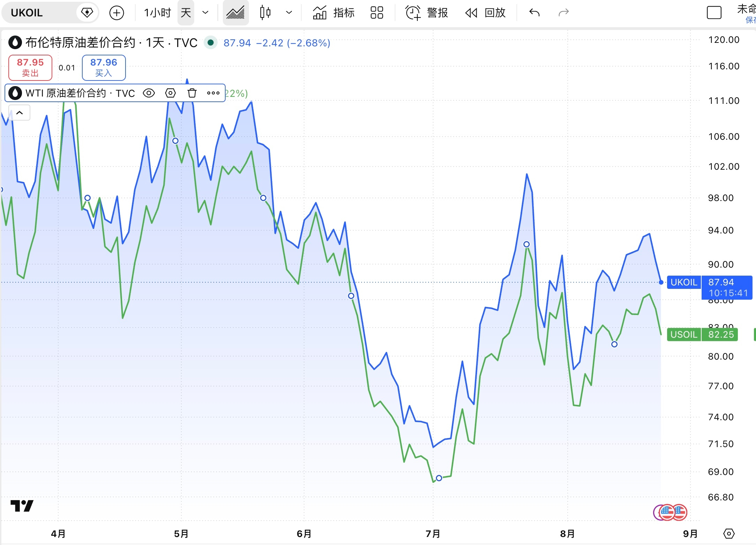
Task: Click the 66.80 price scale label
Action: click(x=721, y=497)
